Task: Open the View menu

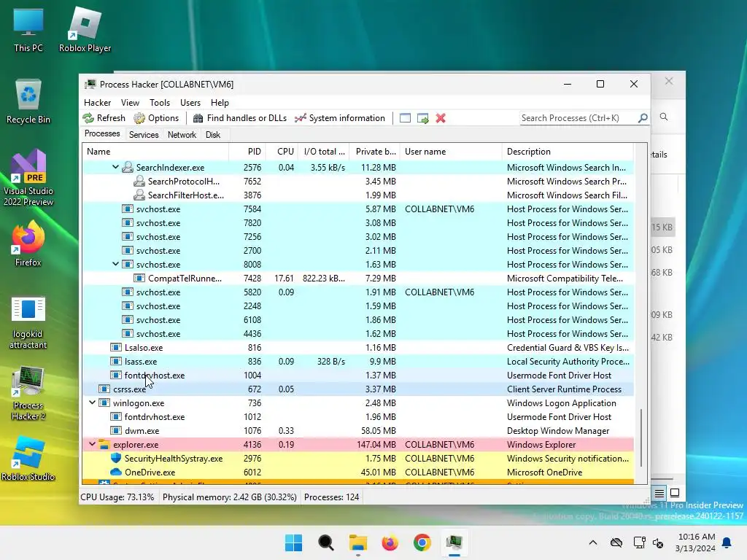Action: pyautogui.click(x=130, y=103)
